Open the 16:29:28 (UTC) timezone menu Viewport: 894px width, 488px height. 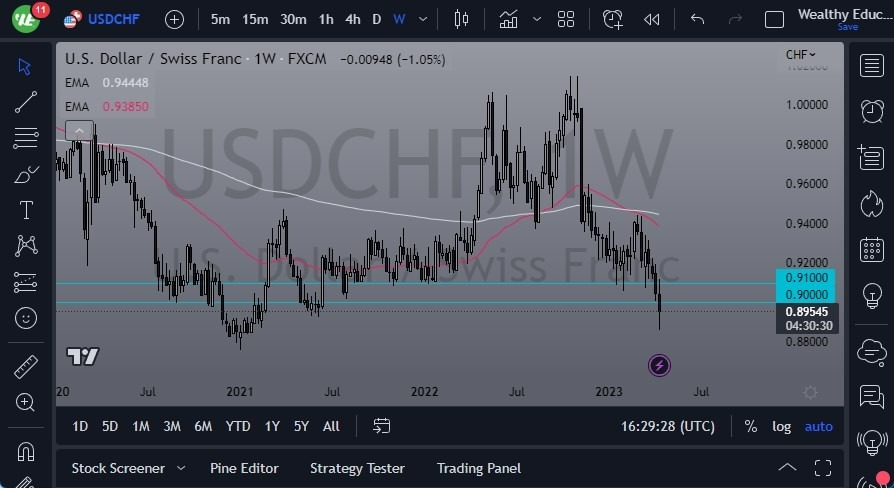[668, 426]
